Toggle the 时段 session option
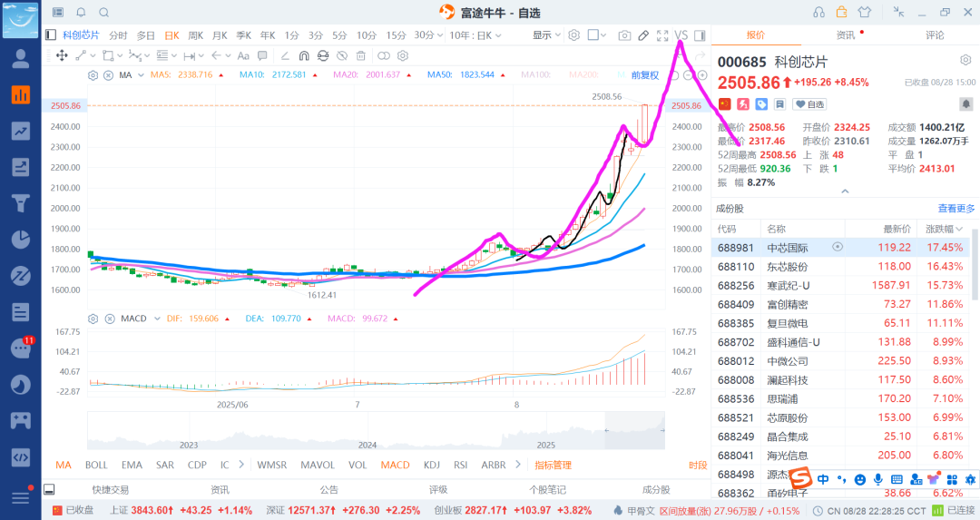980x520 pixels. pos(698,465)
